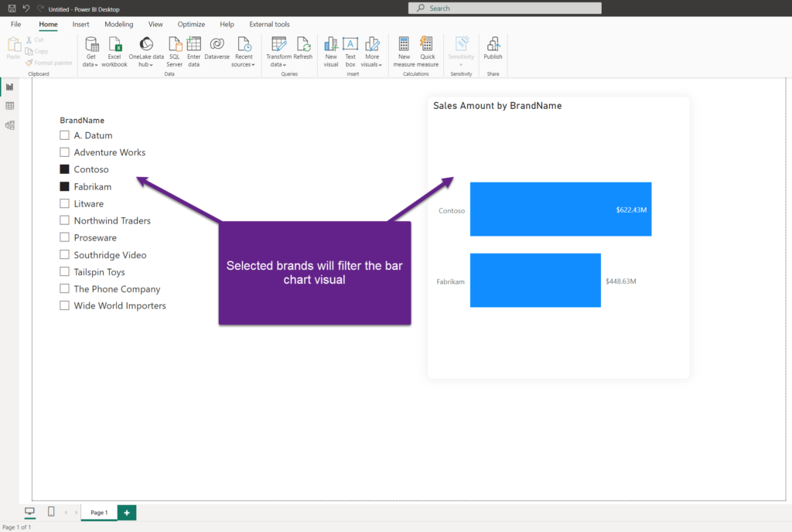Create a New measure
The height and width of the screenshot is (532, 792).
(404, 52)
